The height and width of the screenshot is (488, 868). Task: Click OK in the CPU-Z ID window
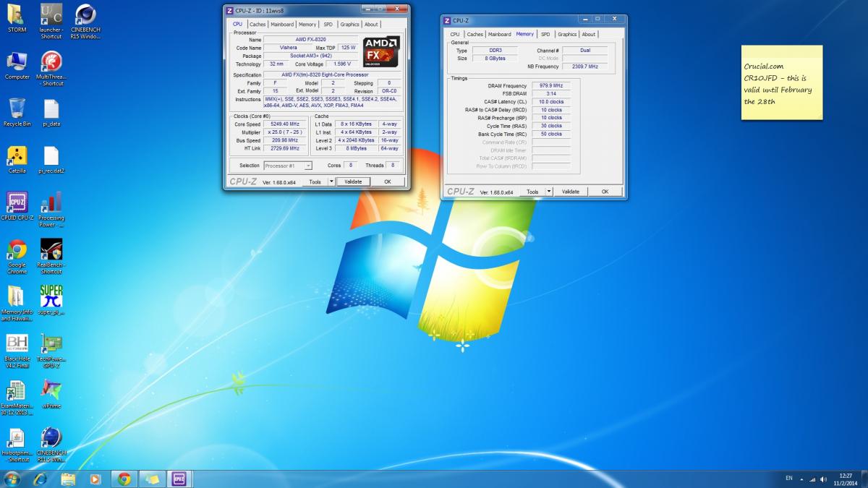[x=388, y=181]
